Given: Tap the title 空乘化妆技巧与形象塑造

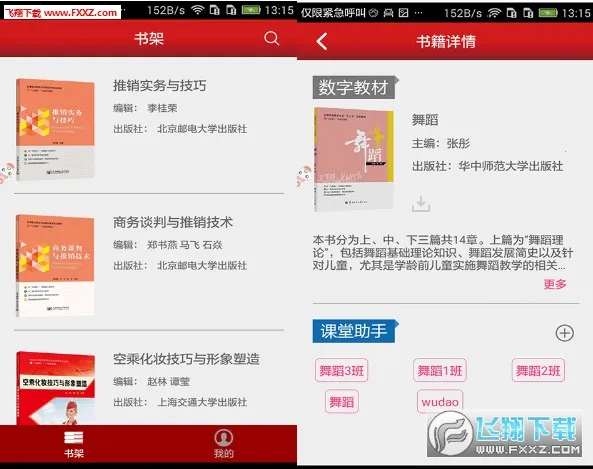Looking at the screenshot, I should 186,359.
